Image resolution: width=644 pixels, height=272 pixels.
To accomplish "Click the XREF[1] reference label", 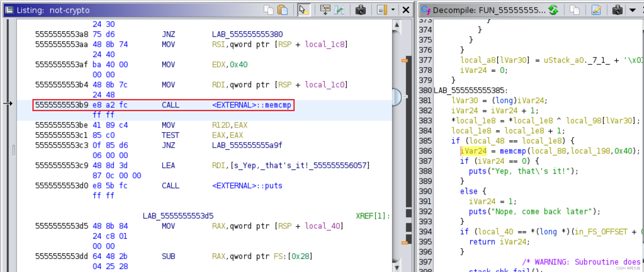I will point(372,216).
